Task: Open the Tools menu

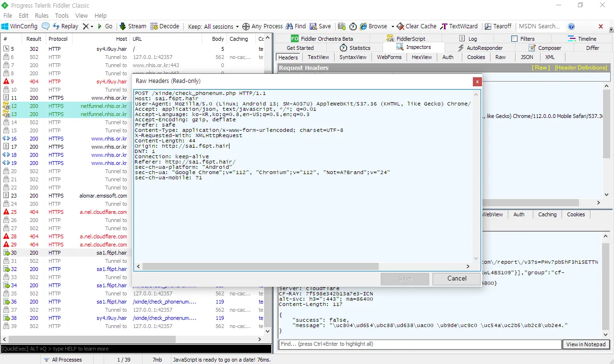Action: point(62,15)
